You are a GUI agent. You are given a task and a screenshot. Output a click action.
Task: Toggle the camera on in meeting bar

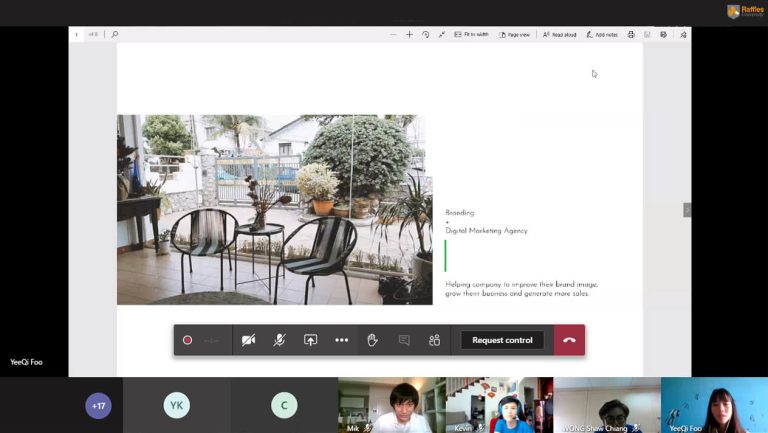(248, 340)
